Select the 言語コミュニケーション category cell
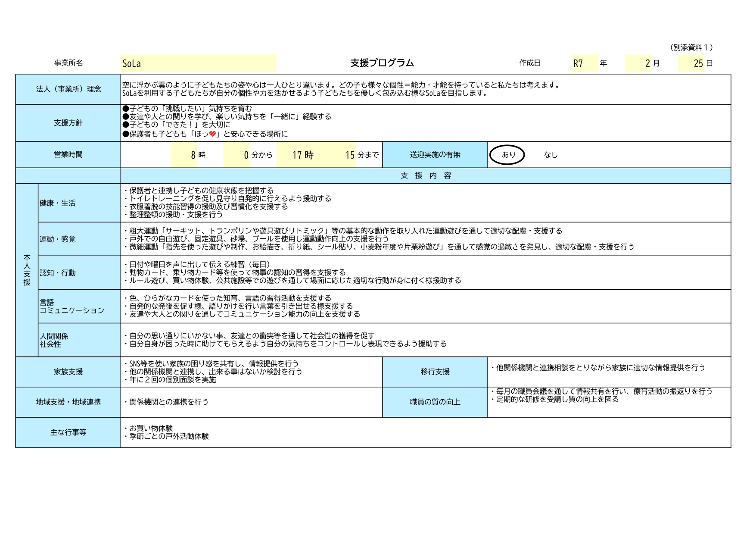The width and height of the screenshot is (756, 535). pyautogui.click(x=79, y=307)
